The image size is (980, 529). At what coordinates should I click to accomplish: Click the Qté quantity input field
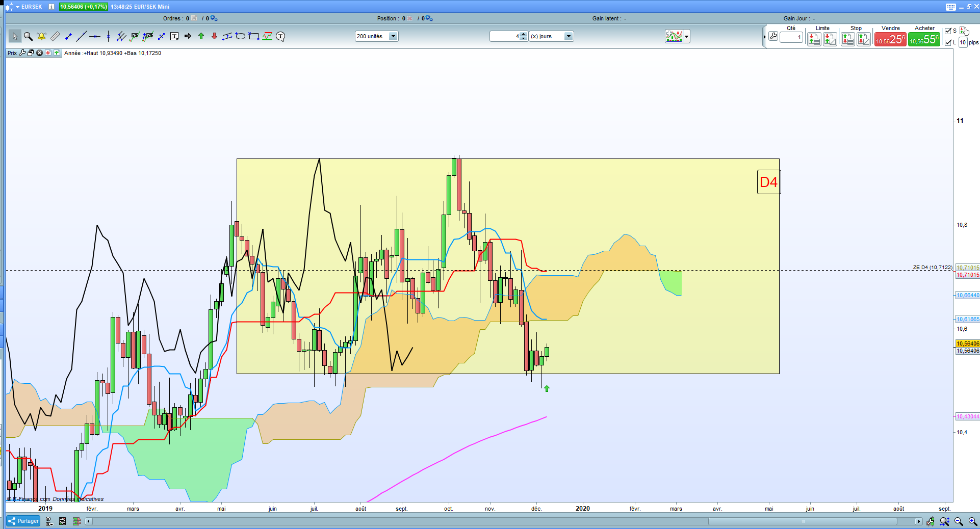click(791, 37)
